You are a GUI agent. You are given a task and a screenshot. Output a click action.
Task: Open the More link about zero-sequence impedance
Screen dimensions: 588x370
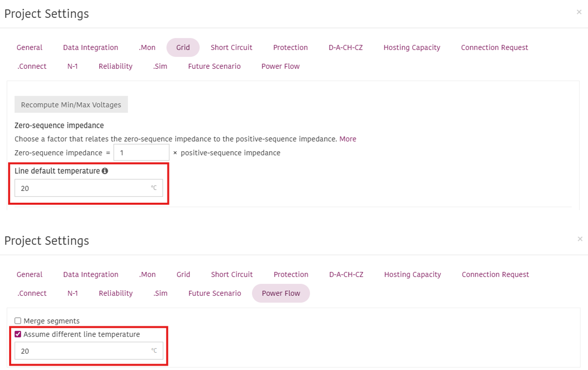pos(348,139)
